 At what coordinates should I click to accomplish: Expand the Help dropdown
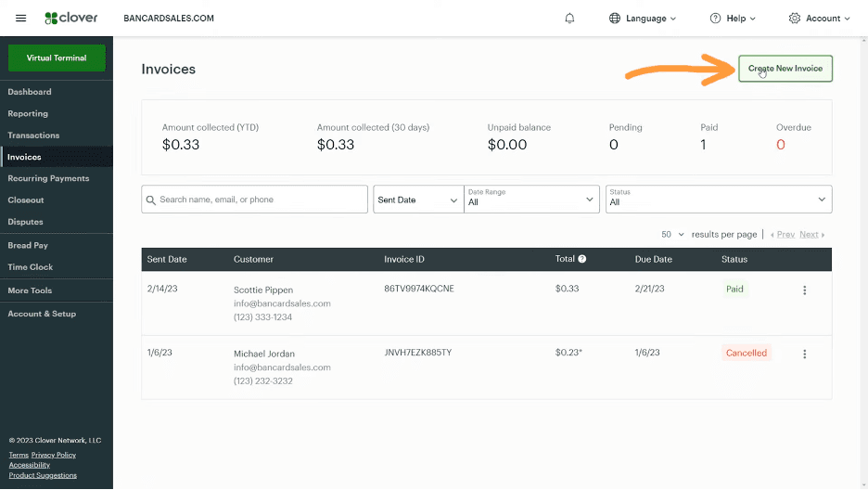(733, 18)
